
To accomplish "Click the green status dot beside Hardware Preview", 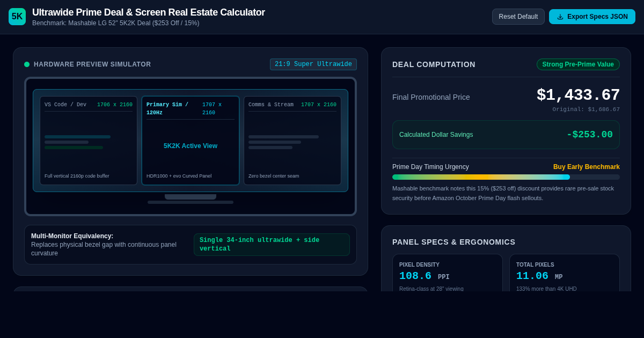I will [x=27, y=64].
